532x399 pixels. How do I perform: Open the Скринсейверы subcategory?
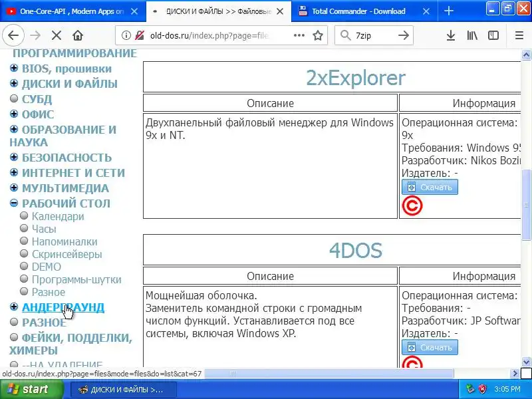click(67, 254)
